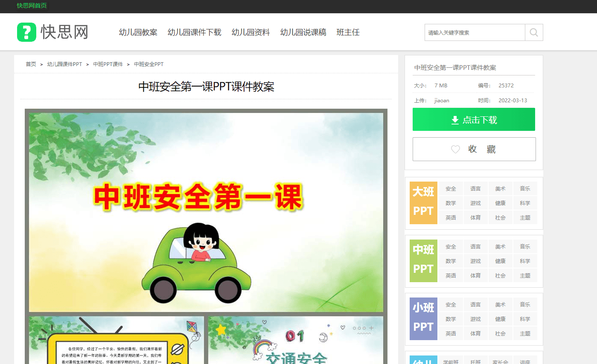This screenshot has height=364, width=597.
Task: Click the 中班PPT课件 breadcrumb link
Action: click(x=108, y=64)
